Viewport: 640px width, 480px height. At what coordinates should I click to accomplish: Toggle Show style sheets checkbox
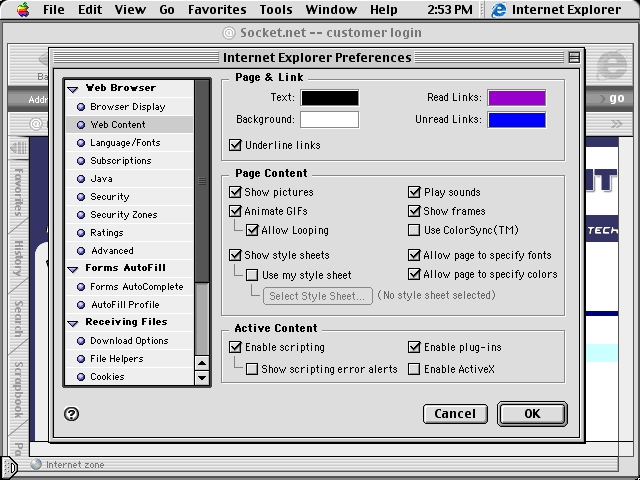[235, 255]
